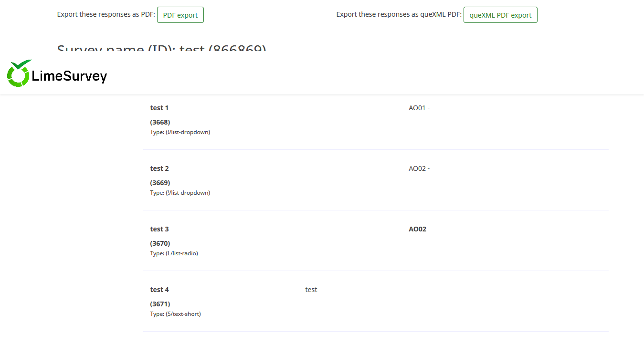Click the "Export these responses as queXML PDF" label

(x=399, y=14)
